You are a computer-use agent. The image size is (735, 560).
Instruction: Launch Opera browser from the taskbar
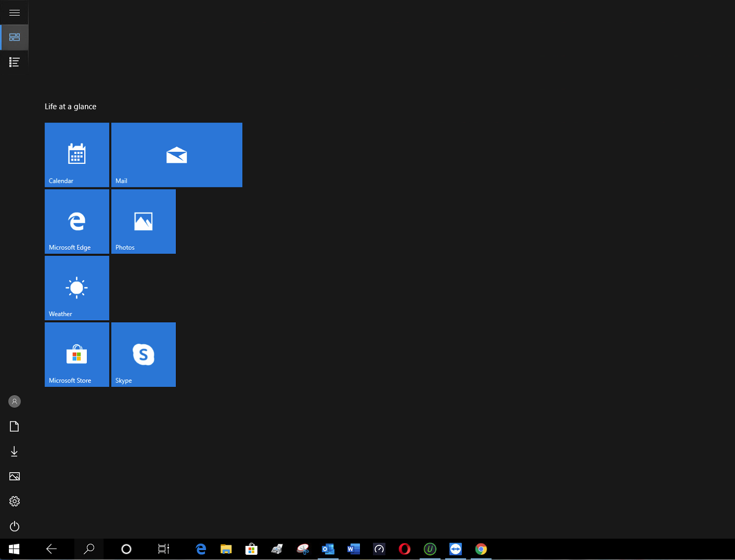click(x=404, y=549)
